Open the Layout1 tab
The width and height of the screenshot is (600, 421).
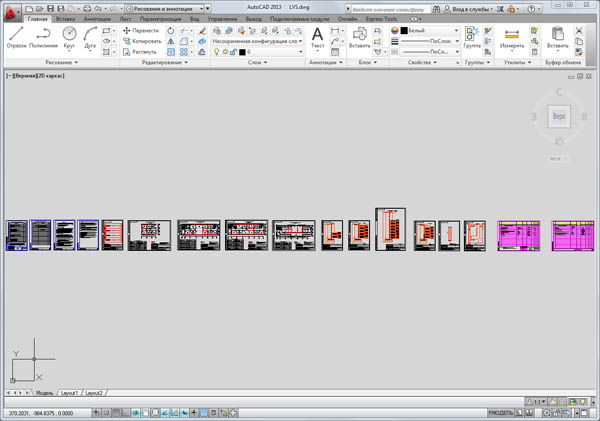(70, 393)
